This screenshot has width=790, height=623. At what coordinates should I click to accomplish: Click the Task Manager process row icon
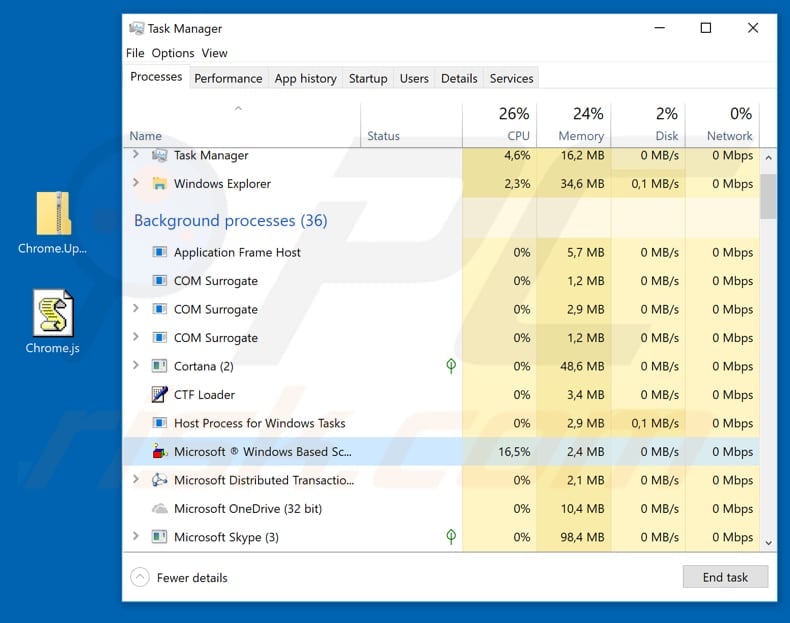coord(160,155)
